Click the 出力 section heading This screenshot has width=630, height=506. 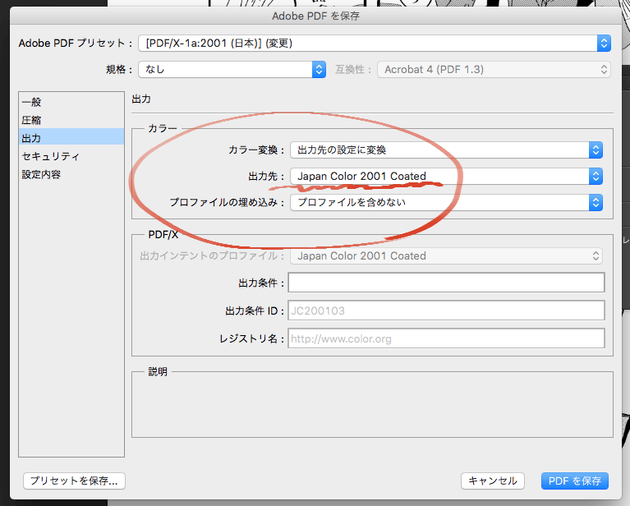point(141,99)
